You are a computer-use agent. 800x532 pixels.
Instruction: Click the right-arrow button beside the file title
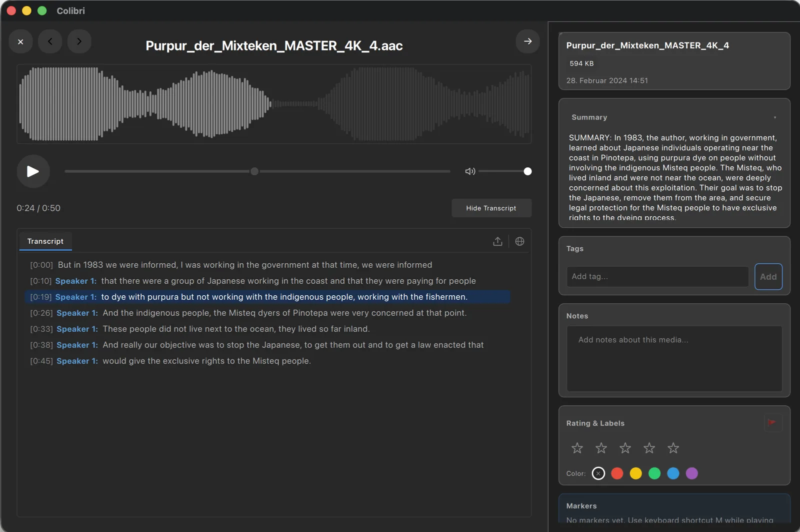pyautogui.click(x=527, y=41)
